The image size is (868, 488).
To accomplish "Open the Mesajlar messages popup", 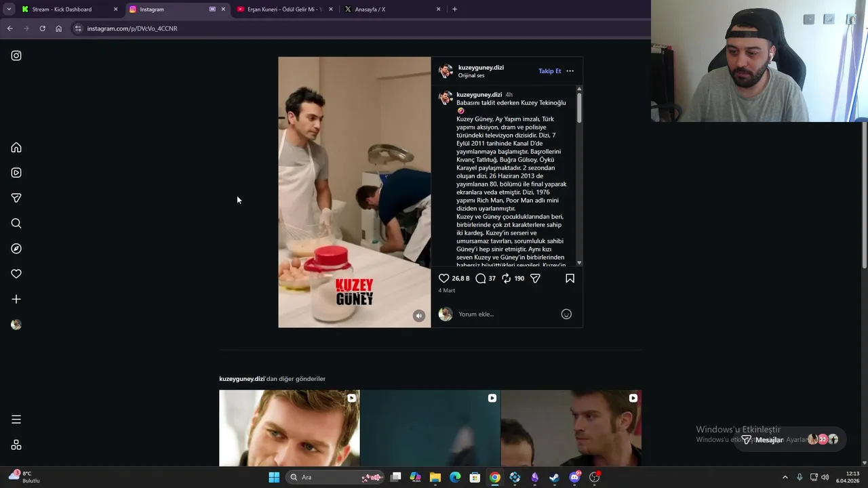I will coord(791,440).
